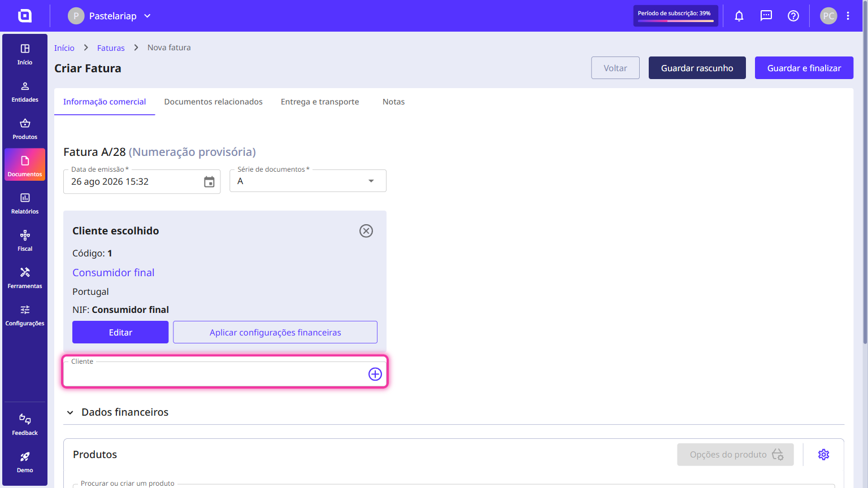Open the Entidades sidebar section
Viewport: 868px width, 488px height.
pyautogui.click(x=25, y=91)
